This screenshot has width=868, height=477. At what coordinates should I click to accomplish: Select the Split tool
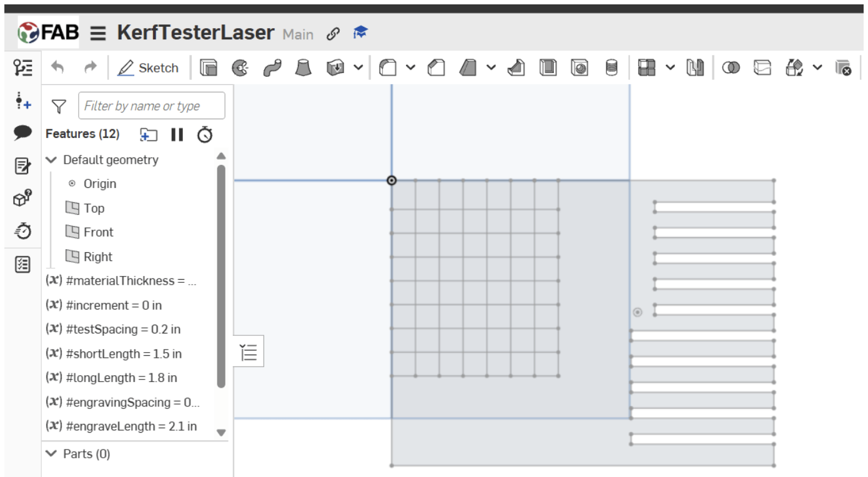pyautogui.click(x=762, y=67)
